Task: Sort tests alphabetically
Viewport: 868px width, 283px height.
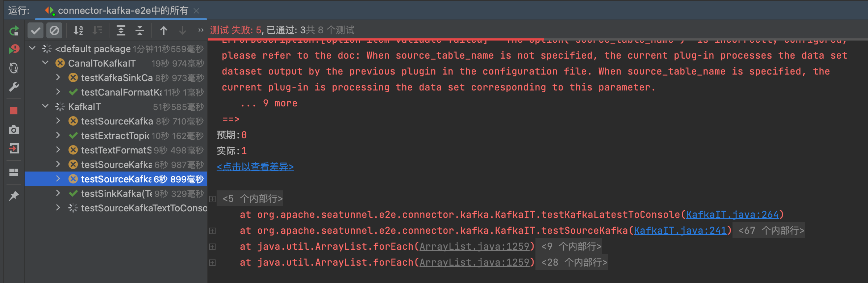Action: pos(78,30)
